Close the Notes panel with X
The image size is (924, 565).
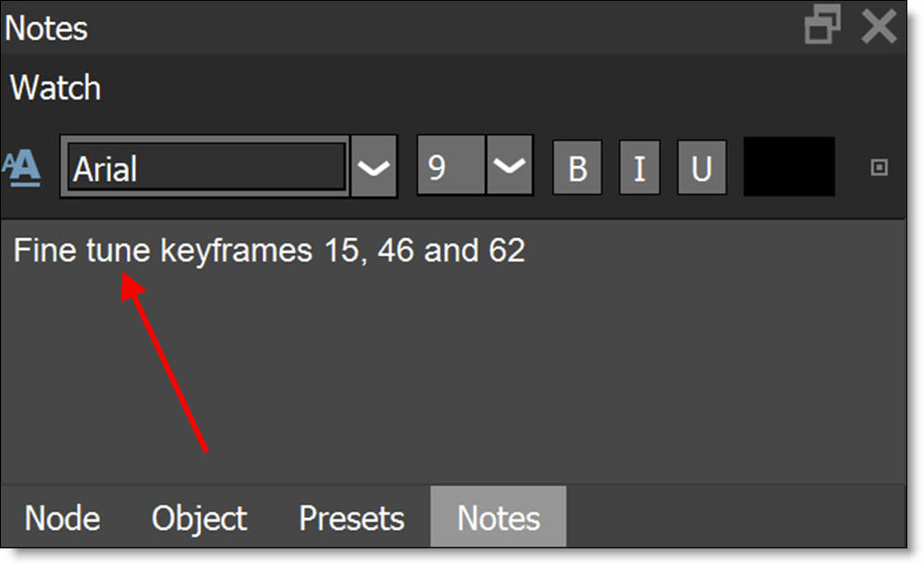point(879,26)
